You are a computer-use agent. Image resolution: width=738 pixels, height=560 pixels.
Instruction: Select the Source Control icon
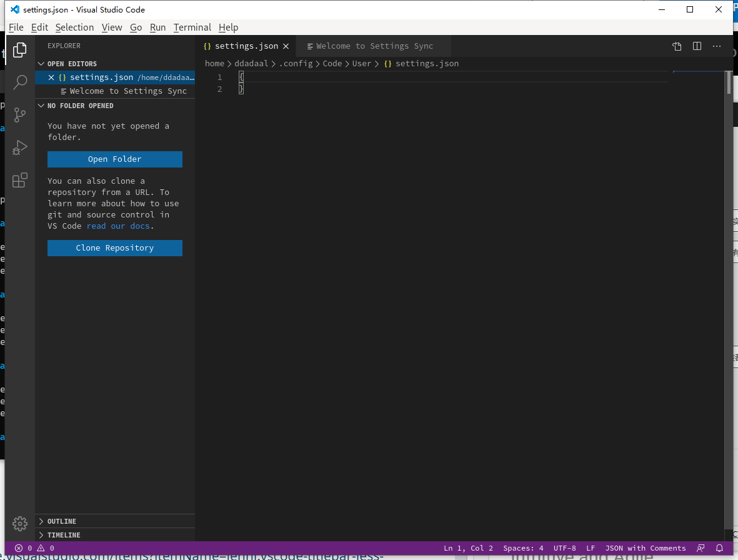coord(19,114)
